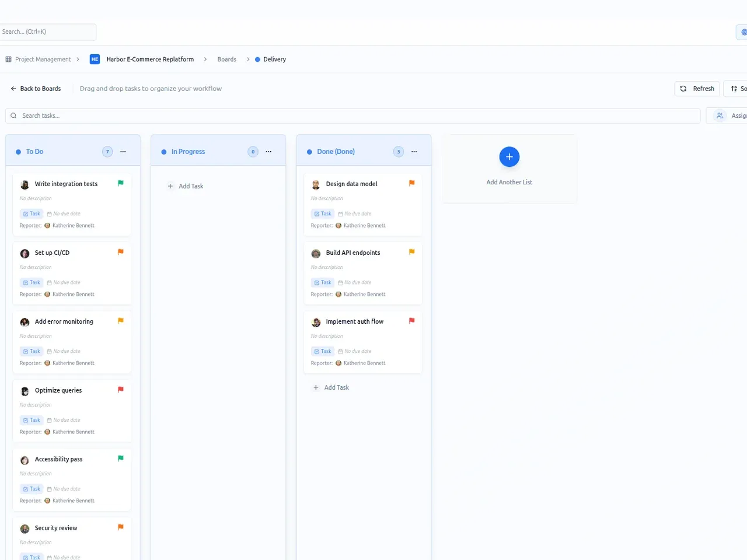The width and height of the screenshot is (747, 560).
Task: Focus the global Search (Ctrl+K) field
Action: (48, 32)
